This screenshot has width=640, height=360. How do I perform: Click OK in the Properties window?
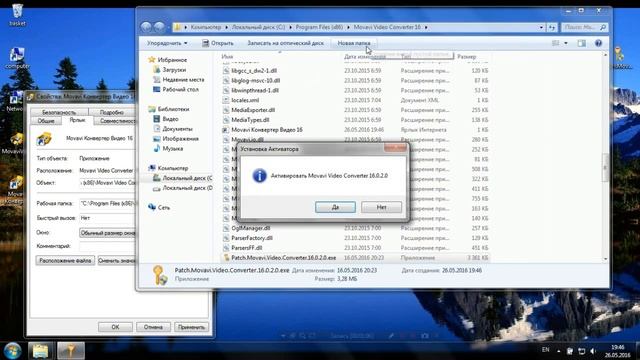pos(115,327)
